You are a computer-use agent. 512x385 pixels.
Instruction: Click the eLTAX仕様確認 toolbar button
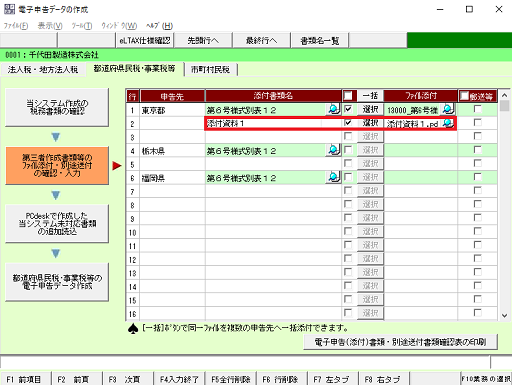tap(145, 41)
